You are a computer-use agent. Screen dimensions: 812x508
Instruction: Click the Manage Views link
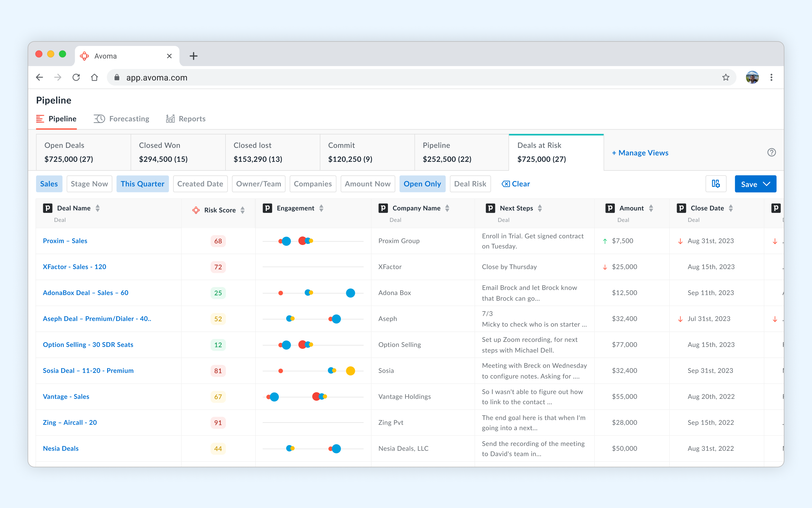(x=640, y=153)
